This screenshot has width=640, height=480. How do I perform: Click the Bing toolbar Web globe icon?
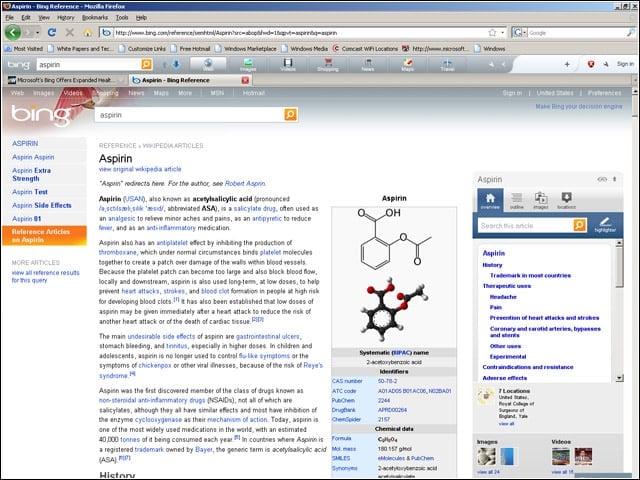[208, 64]
